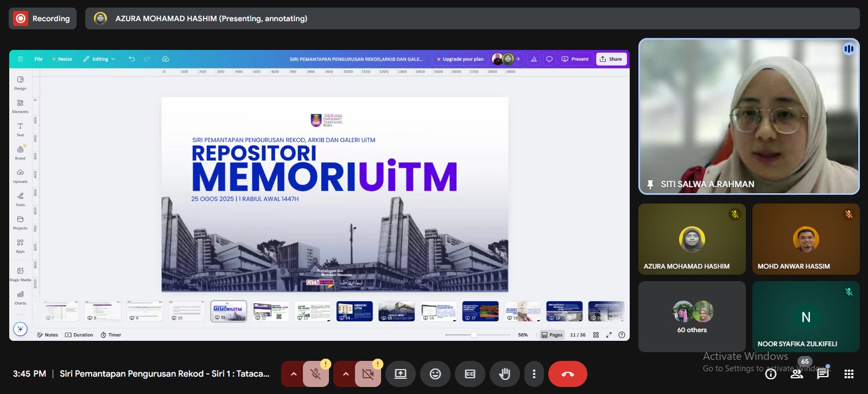Click the red leave call button
The height and width of the screenshot is (394, 868).
[x=567, y=374]
